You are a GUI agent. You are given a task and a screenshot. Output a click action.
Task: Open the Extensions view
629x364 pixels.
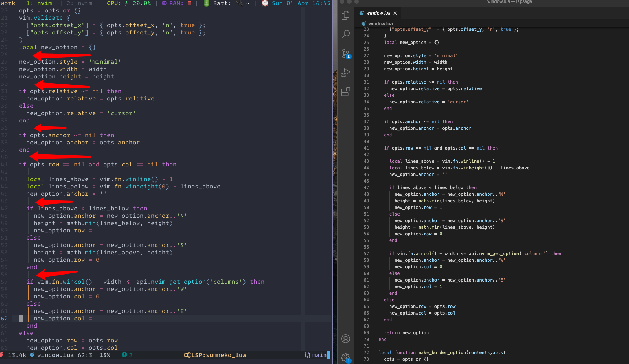[x=345, y=92]
